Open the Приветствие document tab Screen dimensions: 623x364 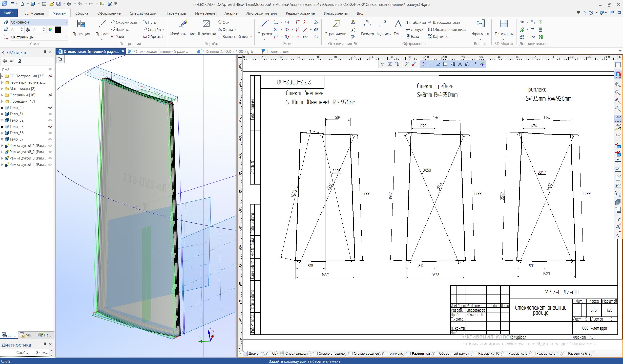(x=275, y=51)
